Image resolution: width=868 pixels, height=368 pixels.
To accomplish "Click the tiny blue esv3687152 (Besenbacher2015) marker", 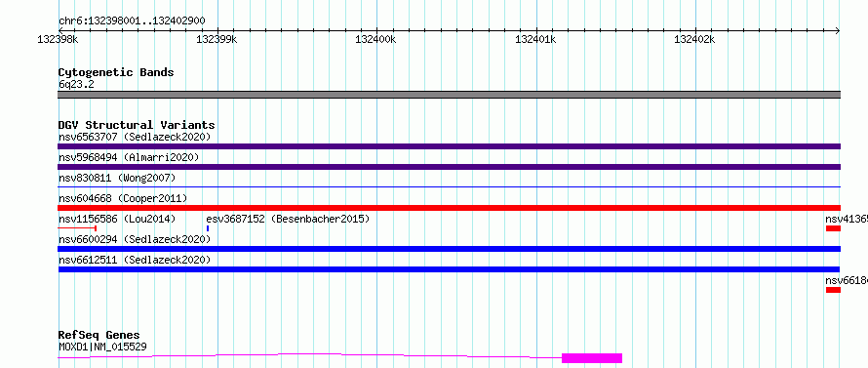I will point(208,228).
